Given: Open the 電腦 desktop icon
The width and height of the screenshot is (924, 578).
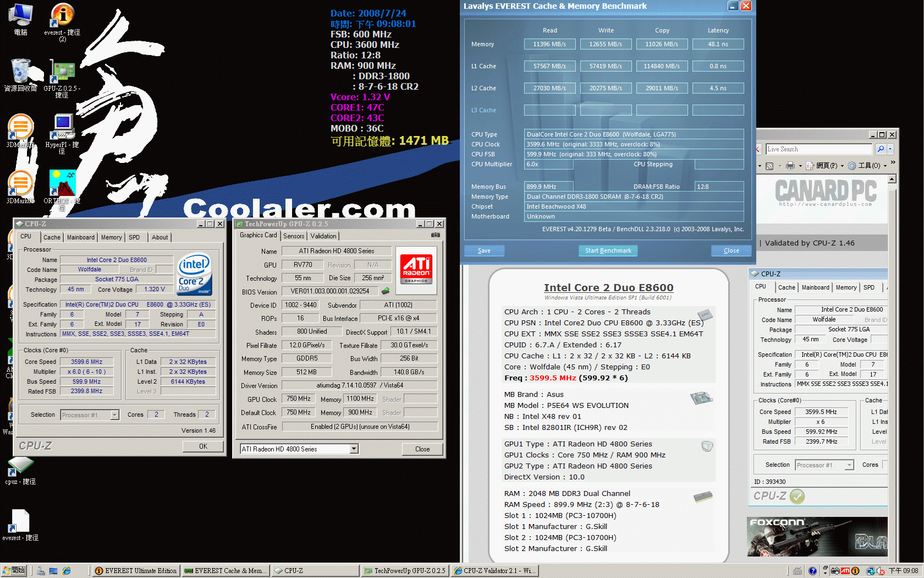Looking at the screenshot, I should [20, 19].
